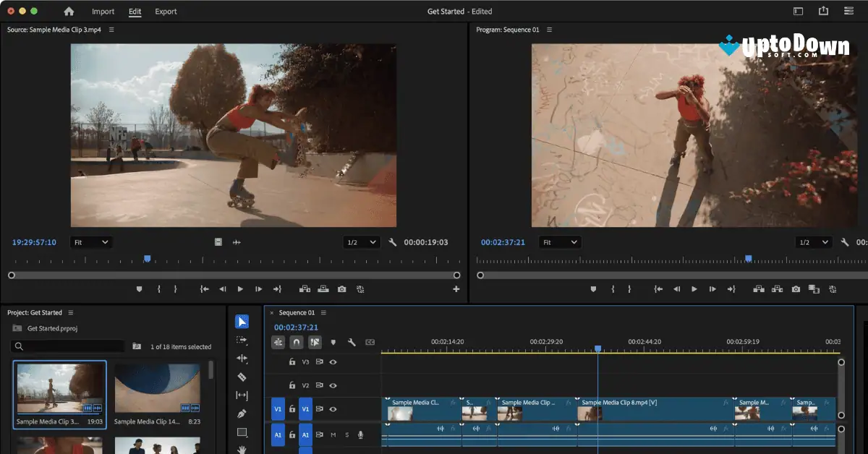Open the timeline settings wrench icon

coord(352,342)
